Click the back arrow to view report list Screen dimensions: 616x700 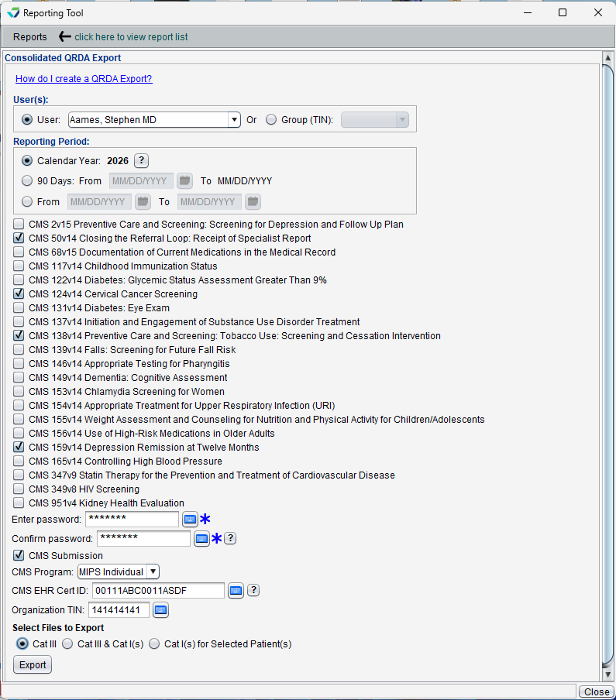coord(65,36)
